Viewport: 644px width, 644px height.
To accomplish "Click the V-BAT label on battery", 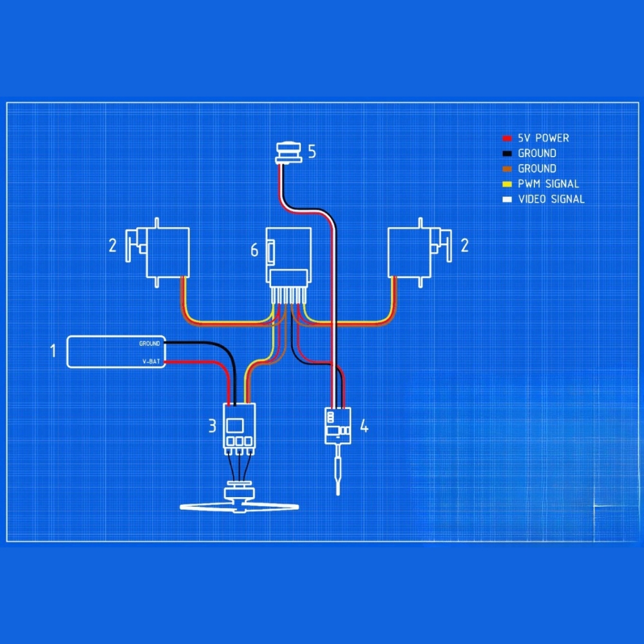I will [151, 361].
